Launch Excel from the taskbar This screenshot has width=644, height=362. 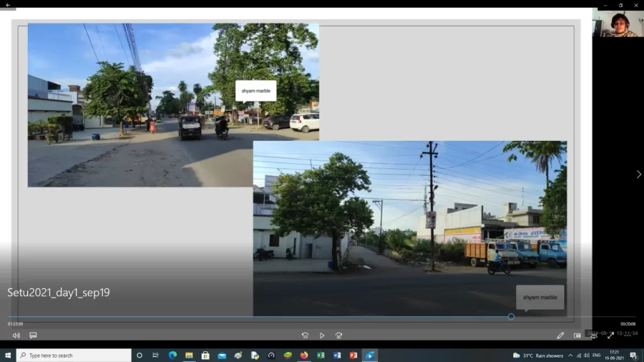pos(321,356)
